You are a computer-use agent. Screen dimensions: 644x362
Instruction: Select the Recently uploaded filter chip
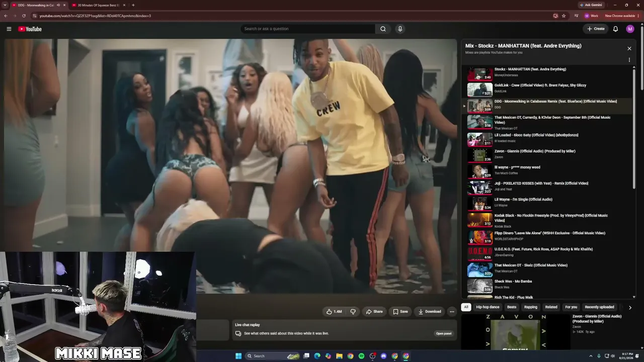599,307
